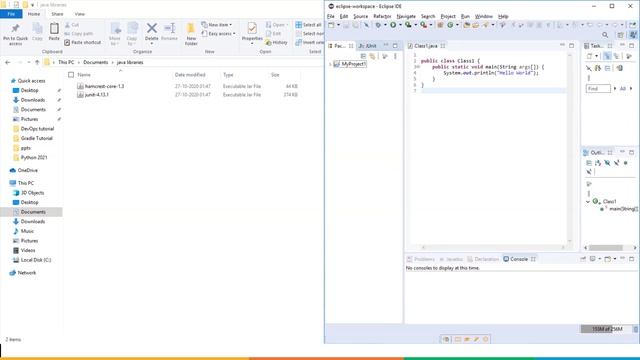
Task: Toggle Scheduled mode in Task List toolbar
Action: tap(616, 56)
